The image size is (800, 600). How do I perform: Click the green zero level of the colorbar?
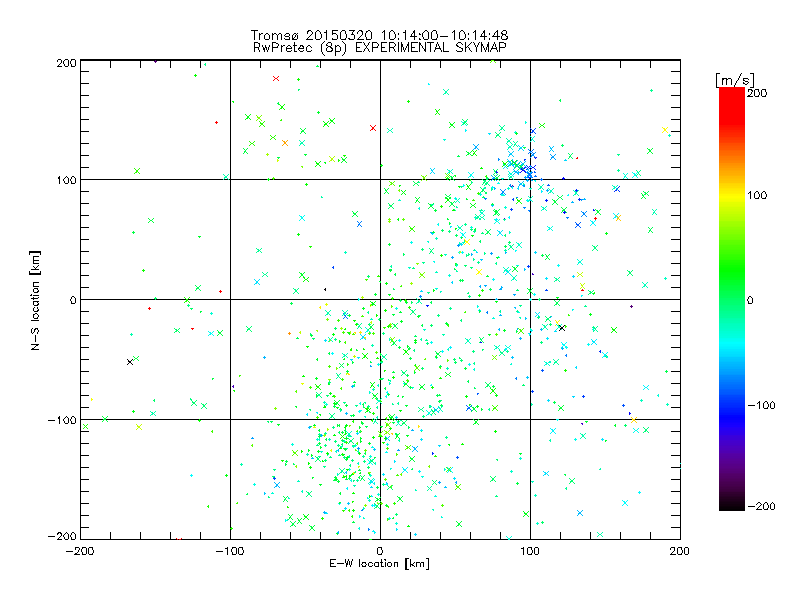(x=732, y=299)
